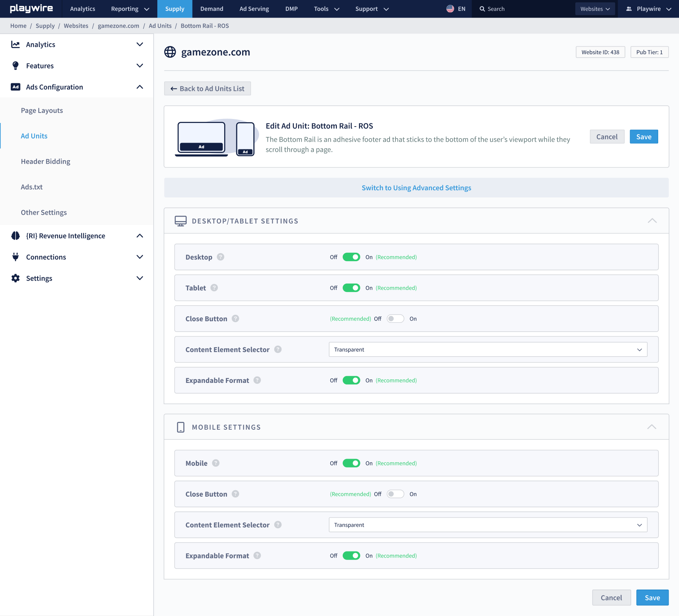This screenshot has height=616, width=679.
Task: Open Ads.txt in sidebar
Action: (x=32, y=187)
